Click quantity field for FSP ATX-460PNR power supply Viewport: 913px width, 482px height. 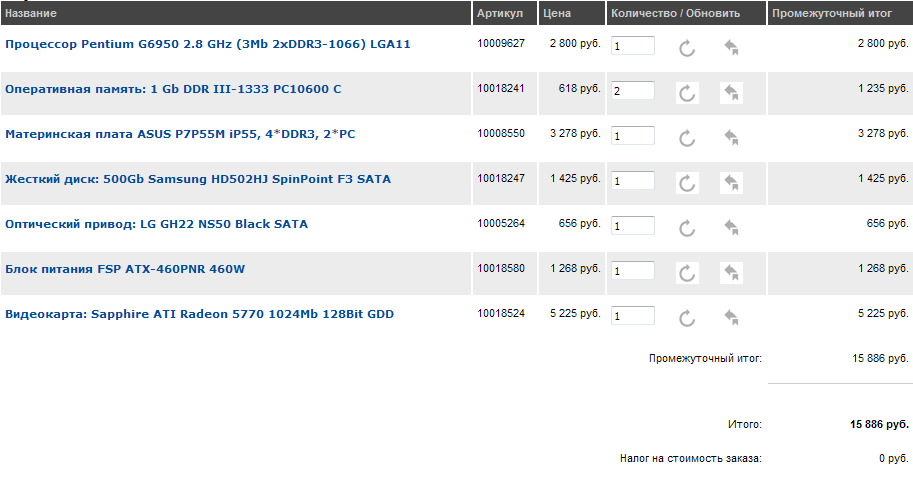[x=632, y=271]
